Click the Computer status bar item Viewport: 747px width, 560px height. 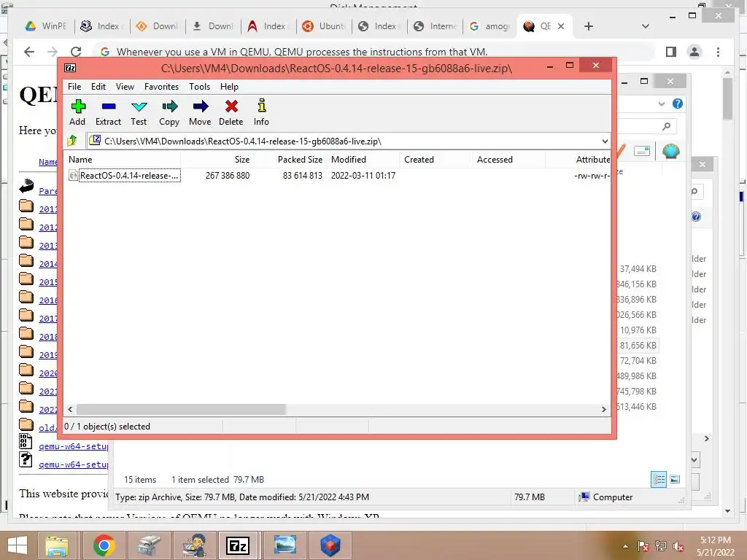click(606, 497)
